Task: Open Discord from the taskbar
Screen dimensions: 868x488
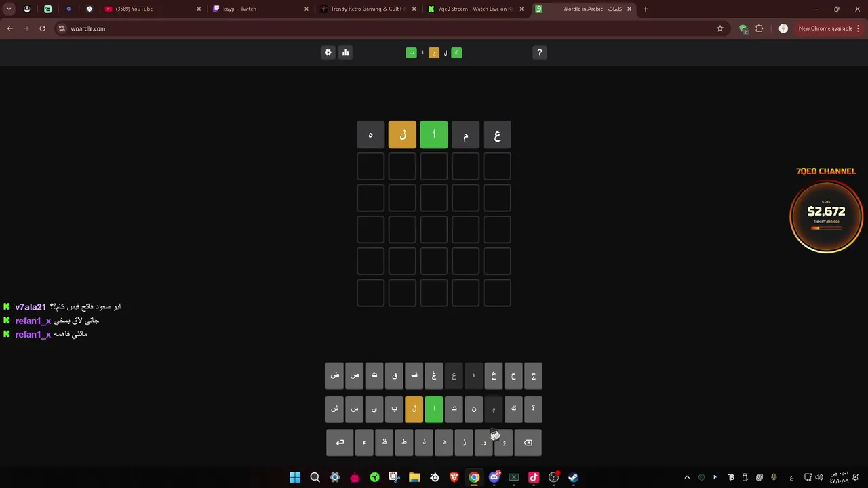Action: (494, 477)
